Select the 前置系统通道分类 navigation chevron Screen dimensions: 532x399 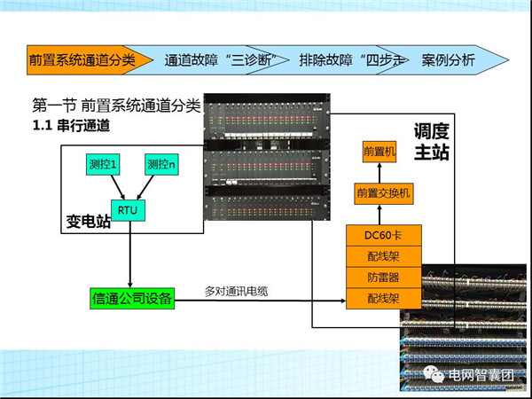[x=82, y=60]
